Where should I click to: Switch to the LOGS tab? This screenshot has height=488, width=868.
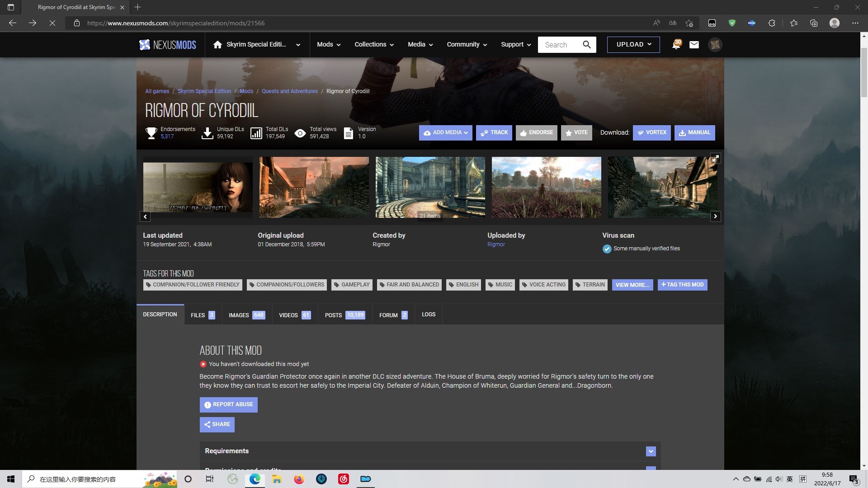(429, 314)
